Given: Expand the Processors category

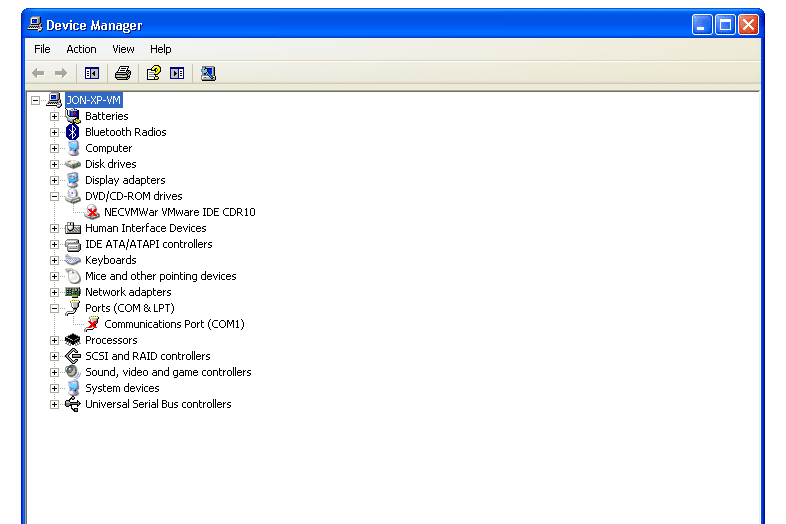Looking at the screenshot, I should (54, 340).
